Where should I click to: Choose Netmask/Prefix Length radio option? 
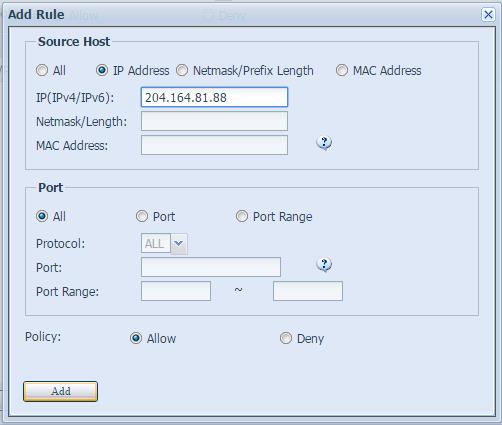point(182,70)
